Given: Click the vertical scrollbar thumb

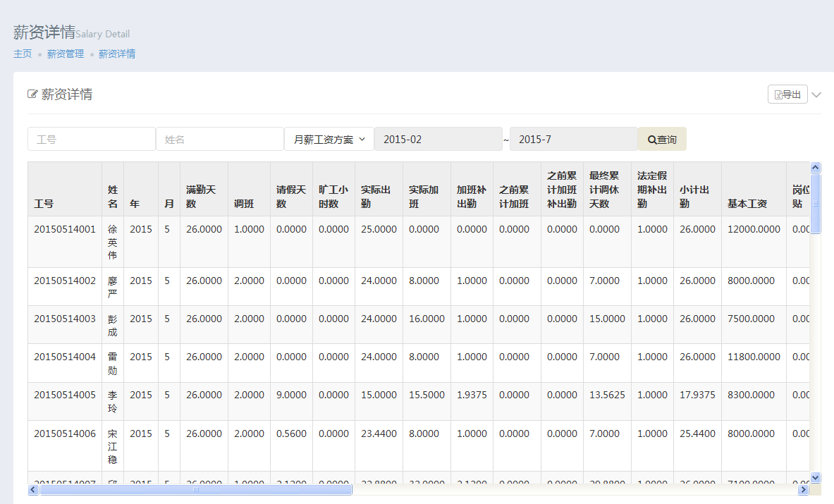Looking at the screenshot, I should (x=816, y=203).
